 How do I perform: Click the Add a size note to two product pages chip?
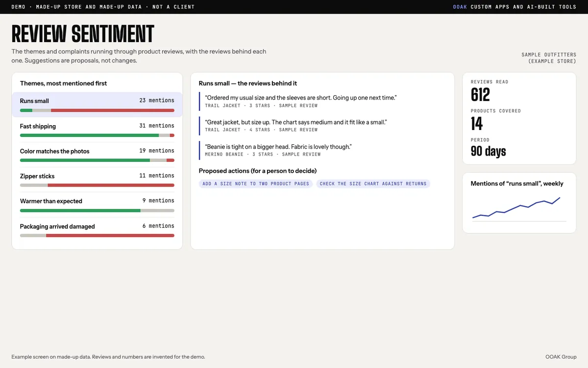coord(256,184)
